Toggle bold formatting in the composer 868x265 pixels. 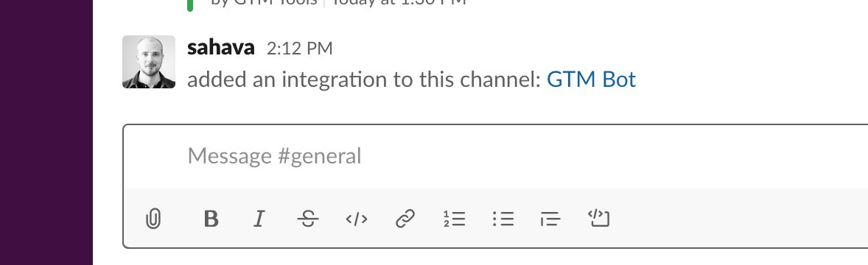[211, 219]
